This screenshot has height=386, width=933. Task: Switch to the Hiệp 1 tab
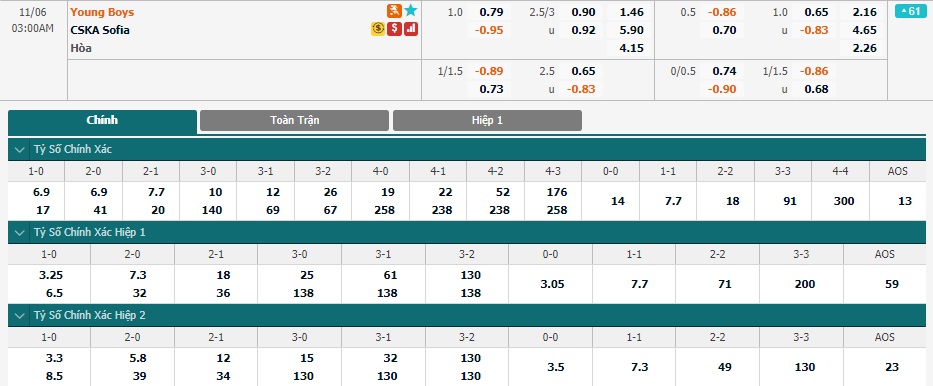487,120
